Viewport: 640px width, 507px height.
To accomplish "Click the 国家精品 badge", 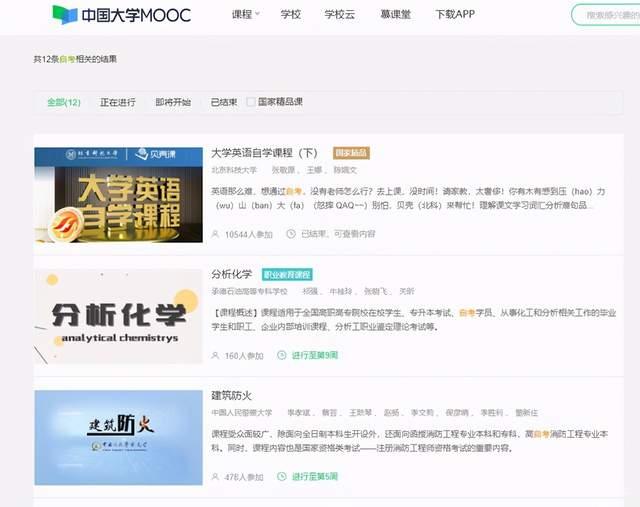I will click(351, 153).
